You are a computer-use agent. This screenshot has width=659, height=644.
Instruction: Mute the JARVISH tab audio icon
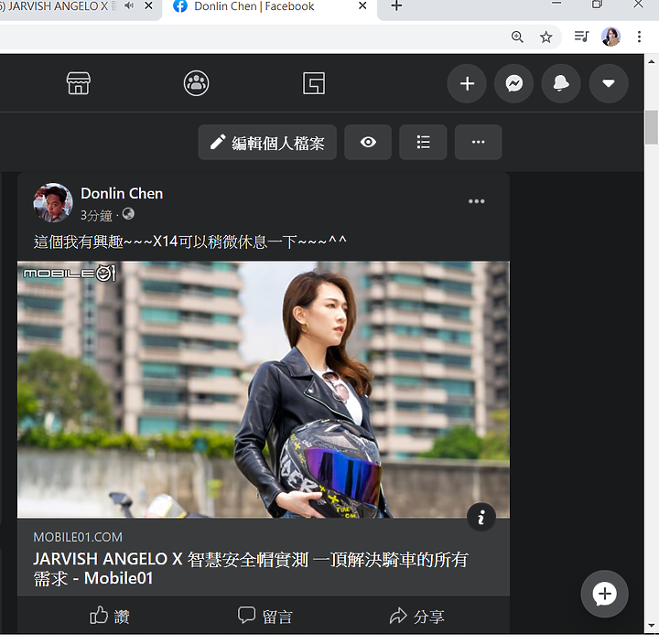(129, 5)
